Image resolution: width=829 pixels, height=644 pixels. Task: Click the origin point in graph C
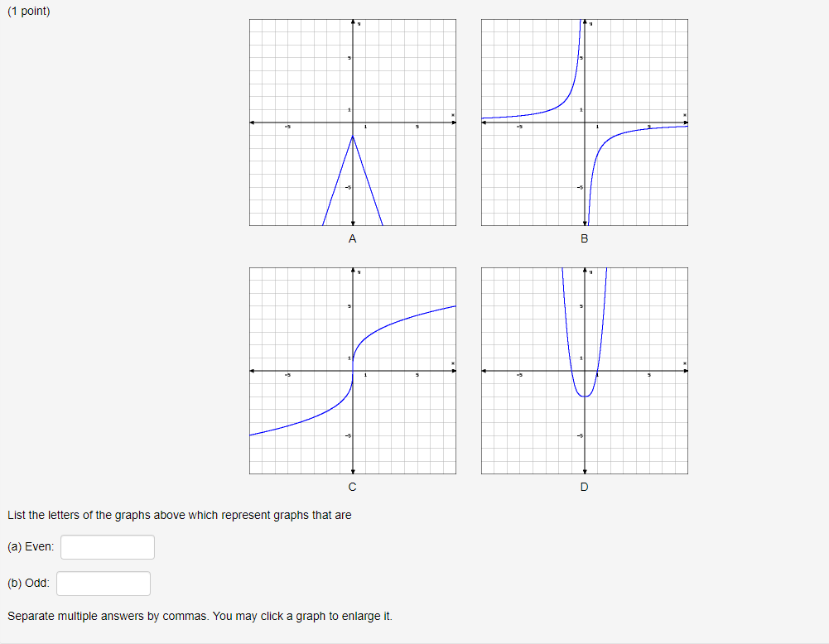tap(353, 371)
